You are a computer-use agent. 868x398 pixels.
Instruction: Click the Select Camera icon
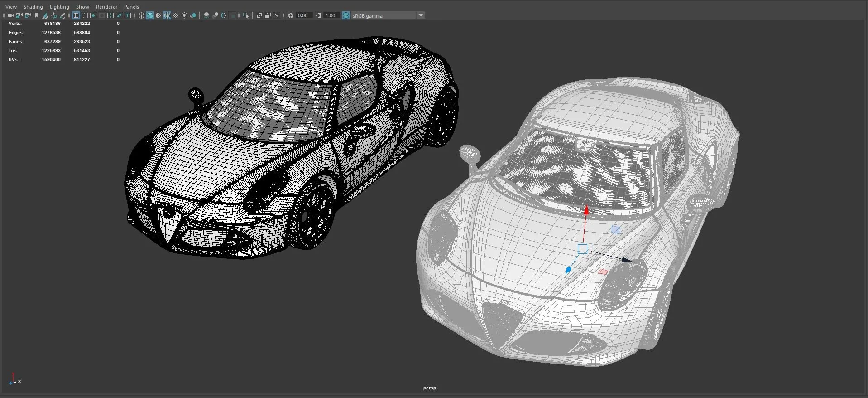[11, 15]
